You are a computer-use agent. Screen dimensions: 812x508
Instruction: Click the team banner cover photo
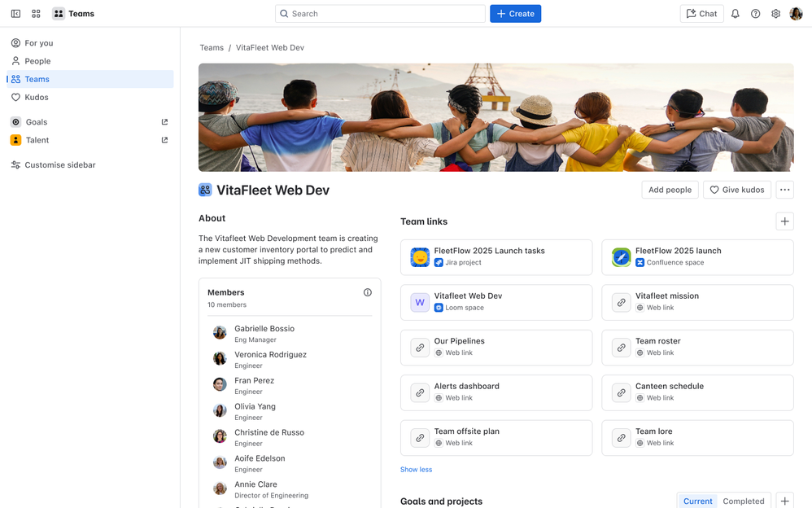point(496,118)
